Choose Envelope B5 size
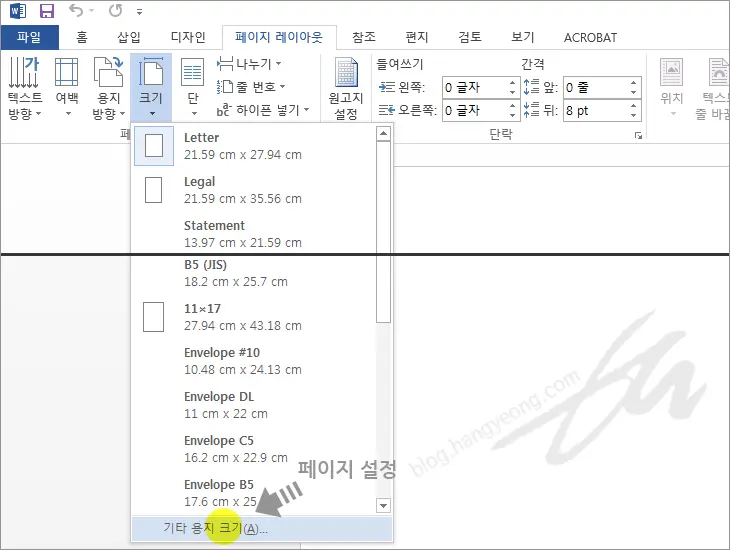Viewport: 730px width, 550px height. coord(254,493)
